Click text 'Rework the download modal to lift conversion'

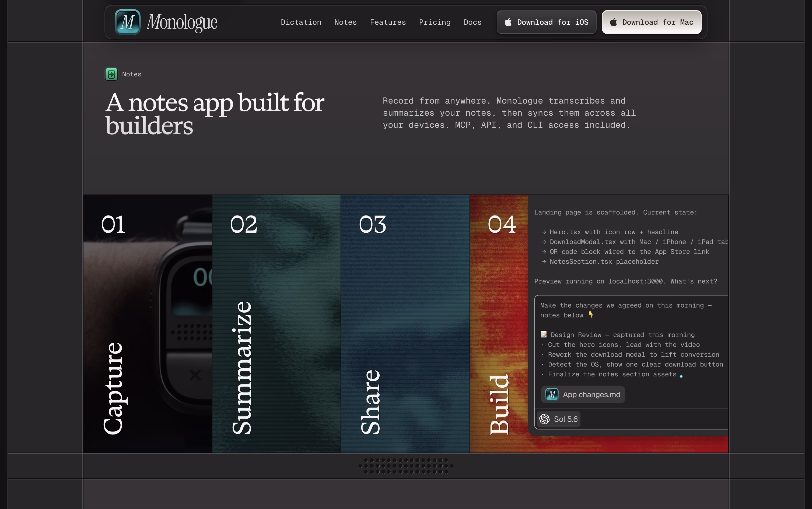633,355
